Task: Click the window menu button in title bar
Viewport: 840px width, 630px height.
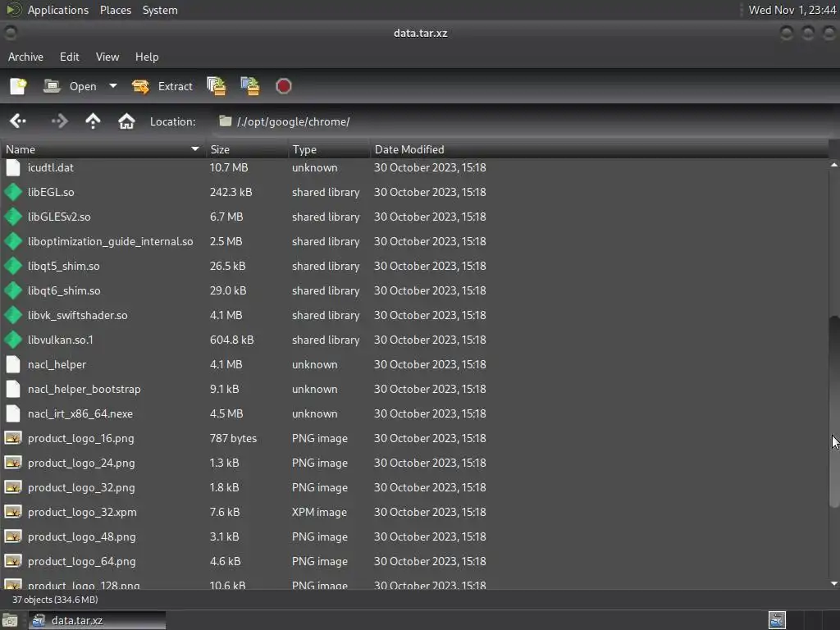Action: click(x=10, y=33)
